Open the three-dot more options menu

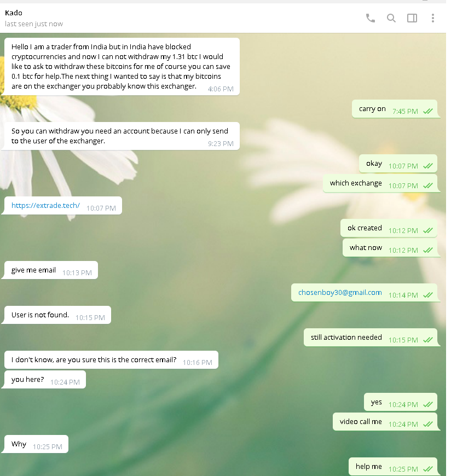[x=433, y=18]
